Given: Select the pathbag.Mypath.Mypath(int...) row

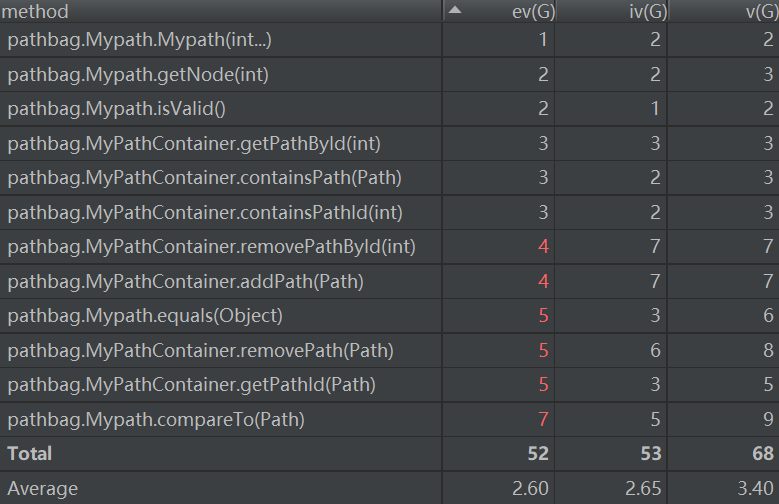Looking at the screenshot, I should pyautogui.click(x=139, y=40).
